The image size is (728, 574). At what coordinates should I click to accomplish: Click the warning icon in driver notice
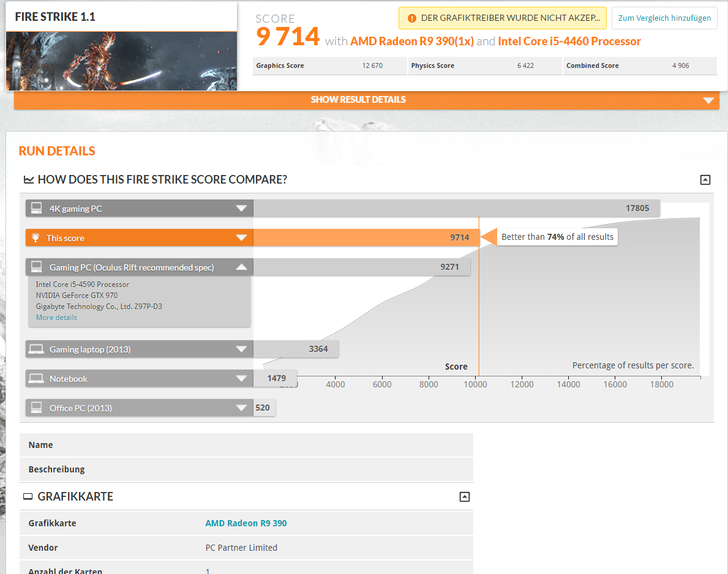coord(411,18)
